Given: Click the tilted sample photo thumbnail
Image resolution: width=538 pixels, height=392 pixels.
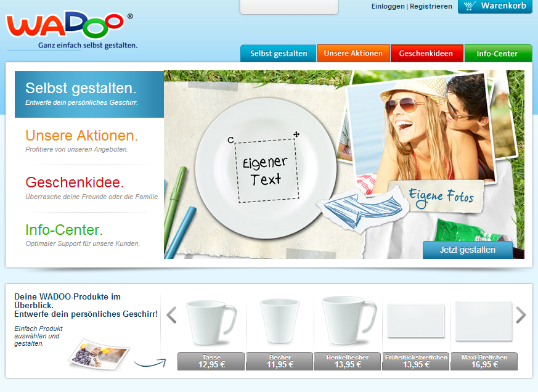Looking at the screenshot, I should [x=99, y=354].
